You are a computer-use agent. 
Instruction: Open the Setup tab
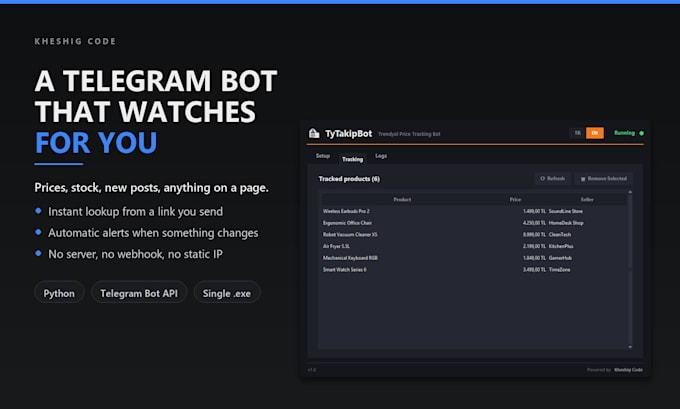(x=323, y=156)
